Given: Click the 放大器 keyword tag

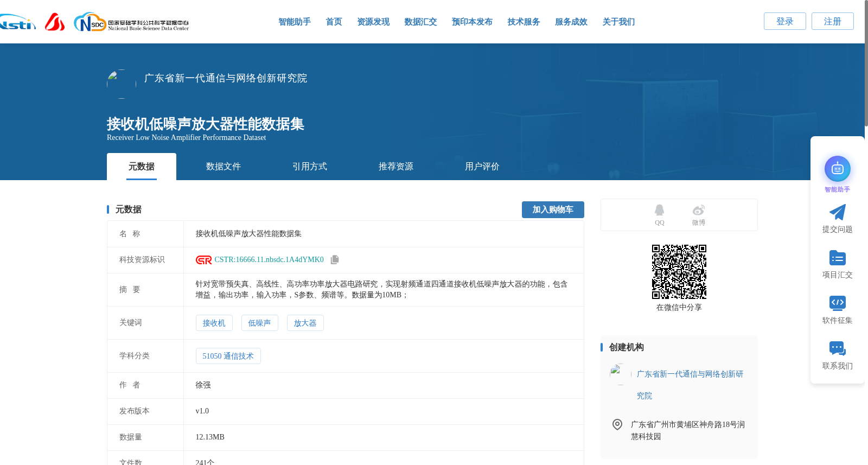Looking at the screenshot, I should point(305,323).
